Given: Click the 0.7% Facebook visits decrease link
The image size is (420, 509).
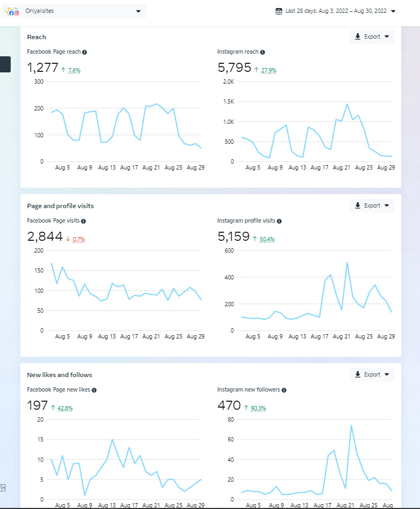Looking at the screenshot, I should click(78, 239).
